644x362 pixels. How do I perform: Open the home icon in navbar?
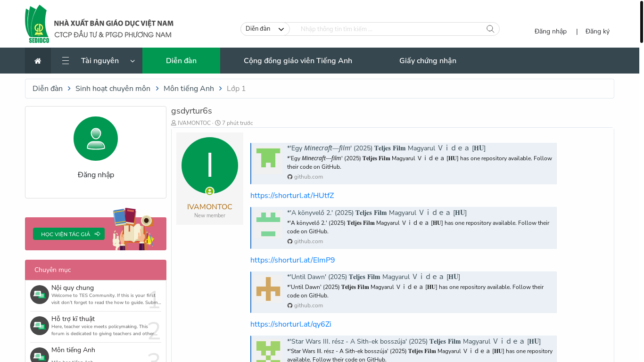point(38,61)
